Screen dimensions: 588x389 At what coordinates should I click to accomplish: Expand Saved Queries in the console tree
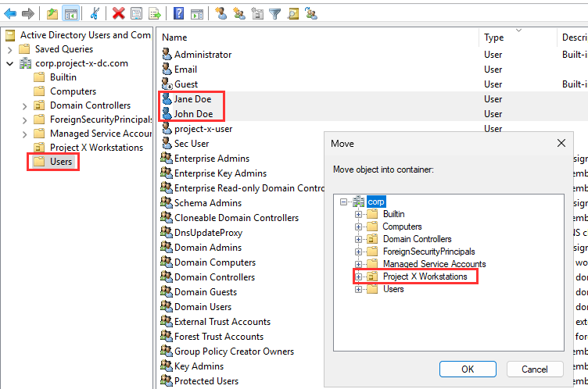click(9, 49)
